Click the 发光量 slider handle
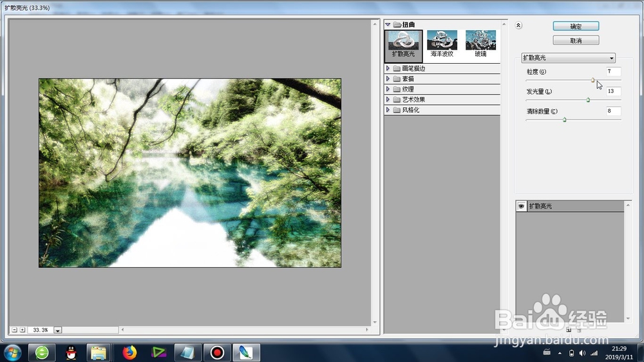The height and width of the screenshot is (362, 644). coord(588,100)
